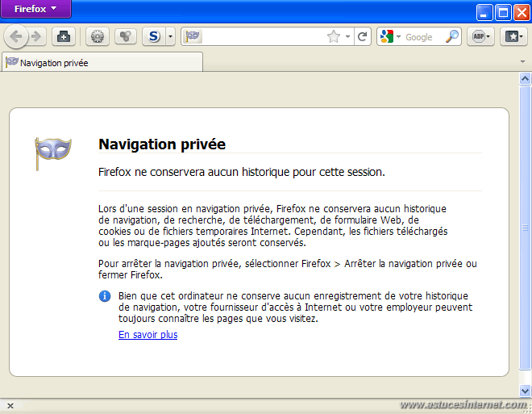Close the Firefox window
The width and height of the screenshot is (532, 414).
click(x=522, y=13)
